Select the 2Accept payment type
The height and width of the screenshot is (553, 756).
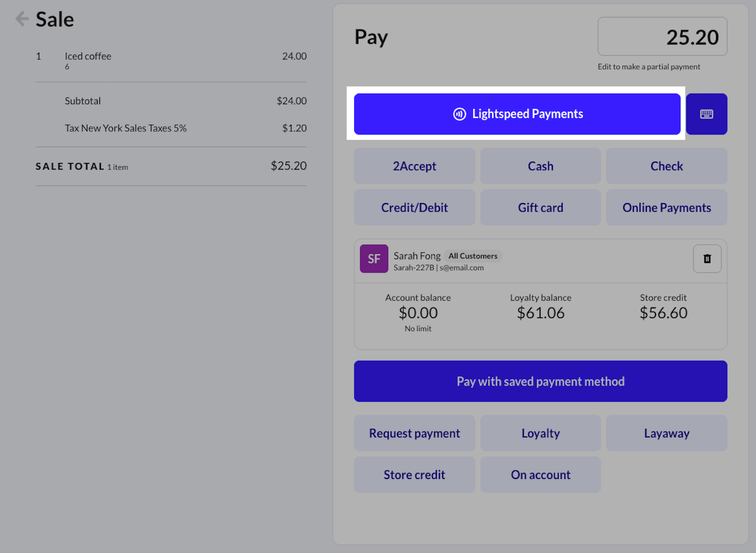414,166
